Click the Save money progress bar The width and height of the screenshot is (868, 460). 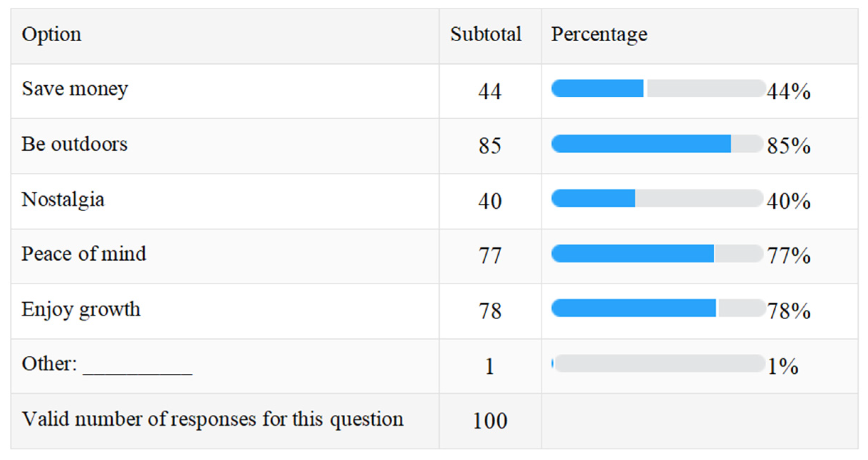click(x=658, y=88)
